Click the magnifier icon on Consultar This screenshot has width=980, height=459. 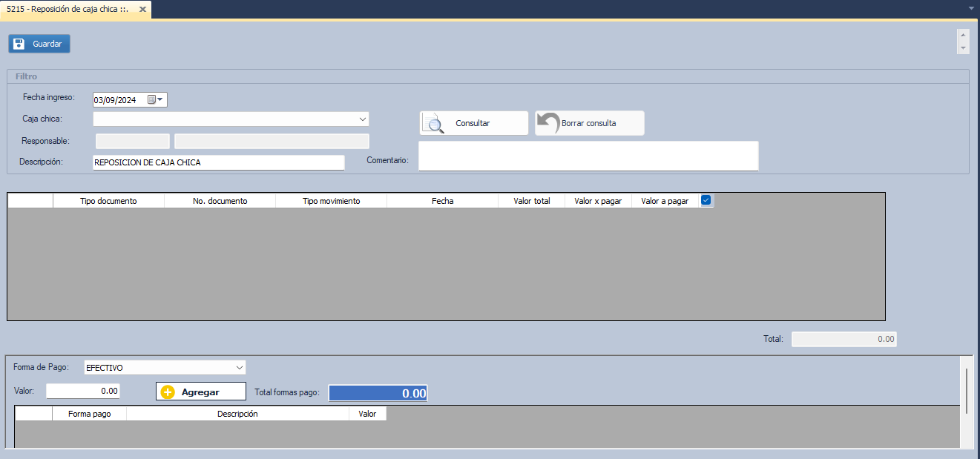[x=433, y=123]
